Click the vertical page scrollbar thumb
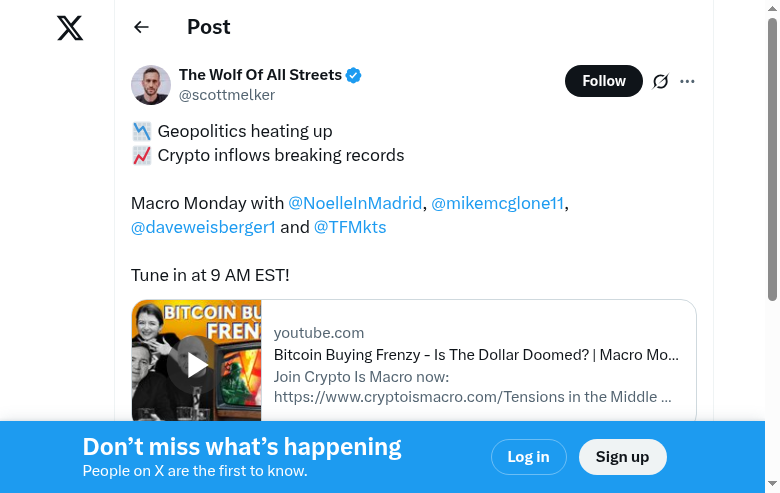Viewport: 780px width, 493px height. (772, 160)
